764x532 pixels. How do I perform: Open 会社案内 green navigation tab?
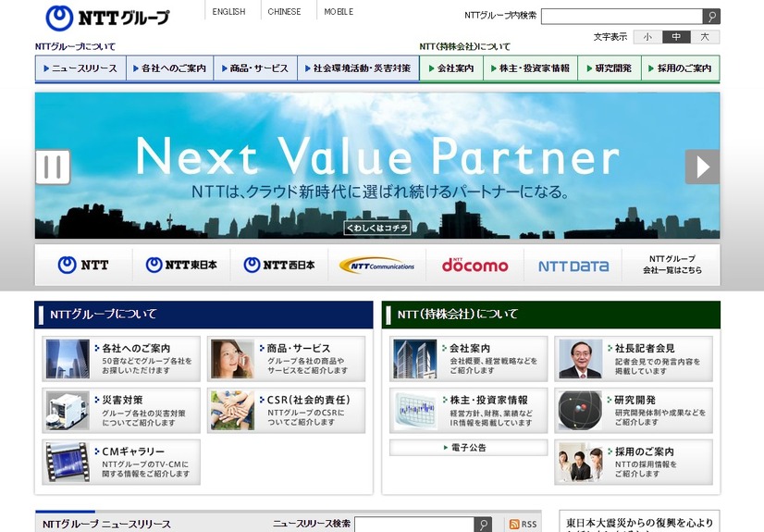click(451, 68)
